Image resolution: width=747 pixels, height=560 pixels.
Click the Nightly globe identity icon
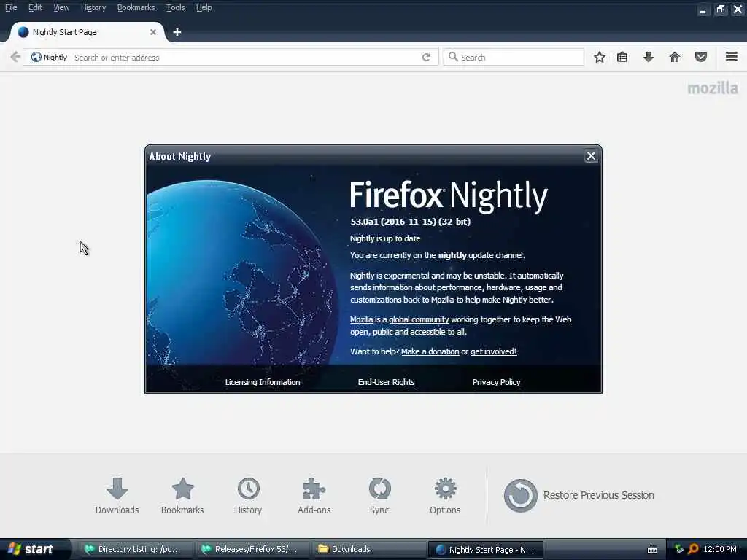point(36,57)
